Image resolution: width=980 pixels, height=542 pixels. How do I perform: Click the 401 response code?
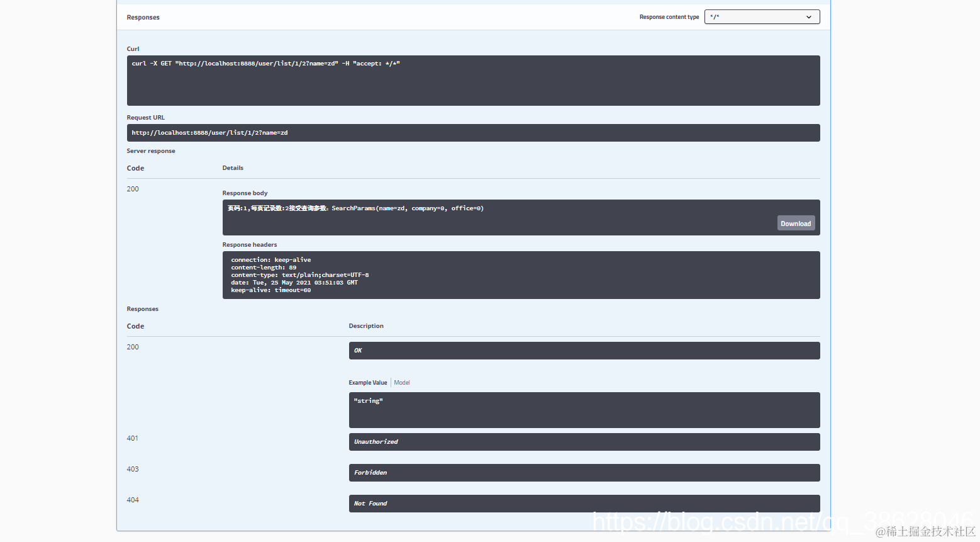[x=133, y=438]
